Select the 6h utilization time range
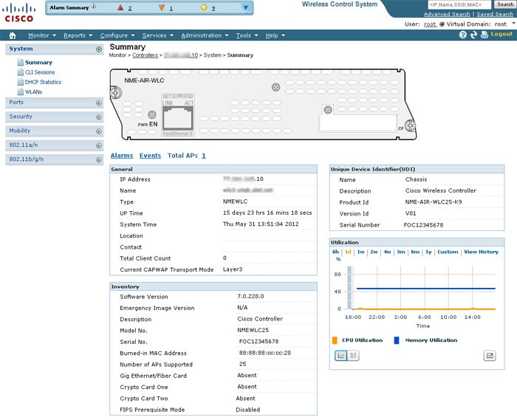Screen dimensions: 517x420 tap(335, 252)
